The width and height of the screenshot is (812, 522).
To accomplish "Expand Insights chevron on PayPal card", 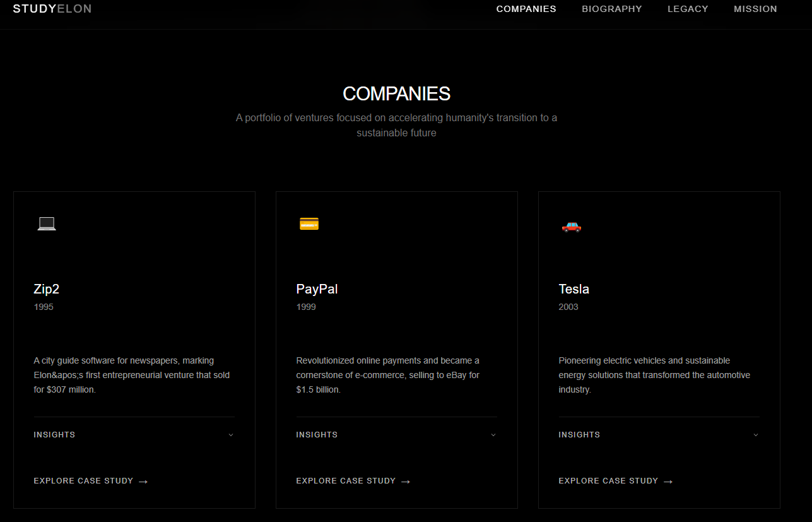I will click(493, 435).
